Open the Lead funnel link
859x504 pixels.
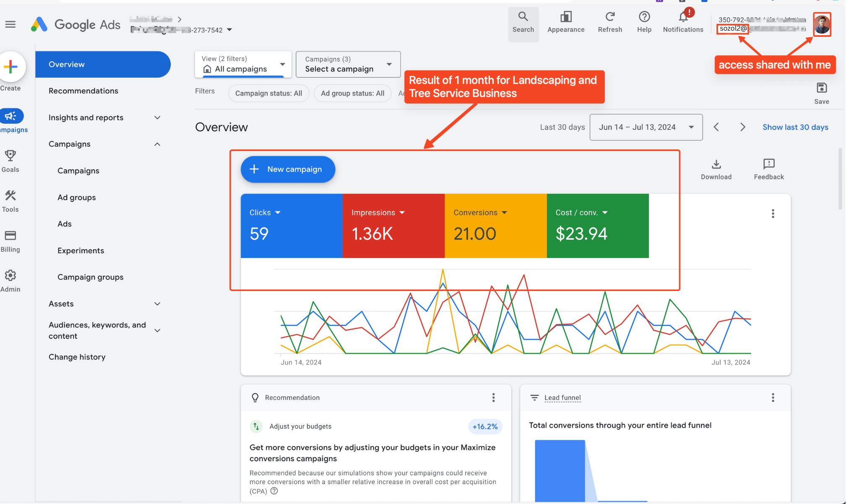(562, 397)
